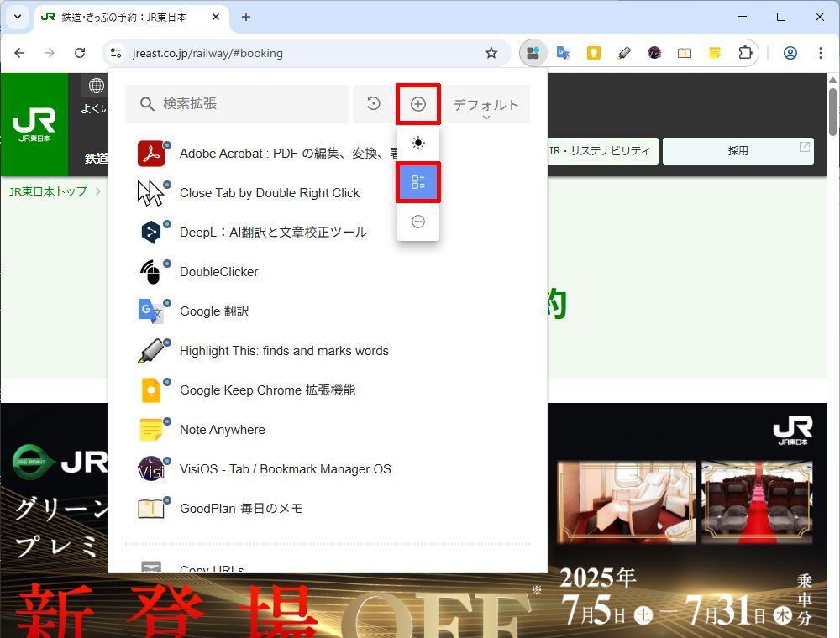The image size is (840, 638).
Task: Select the "GoodPlan-毎日のメモ" entry
Action: pos(241,509)
